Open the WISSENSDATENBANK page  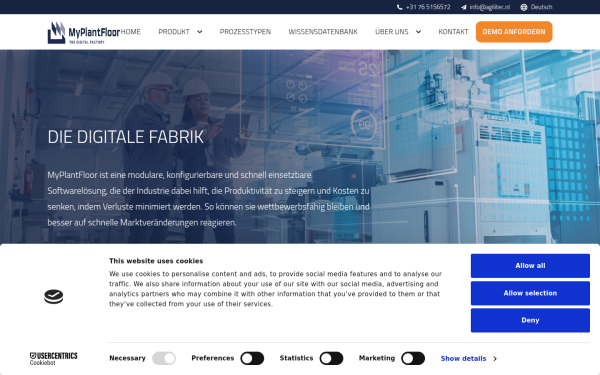pyautogui.click(x=323, y=32)
